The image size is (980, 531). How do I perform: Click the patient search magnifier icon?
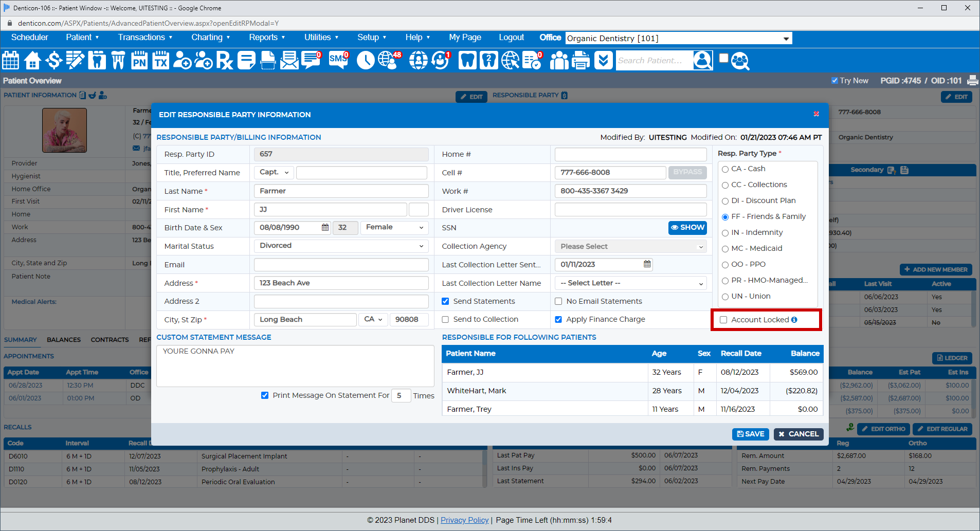pos(702,60)
